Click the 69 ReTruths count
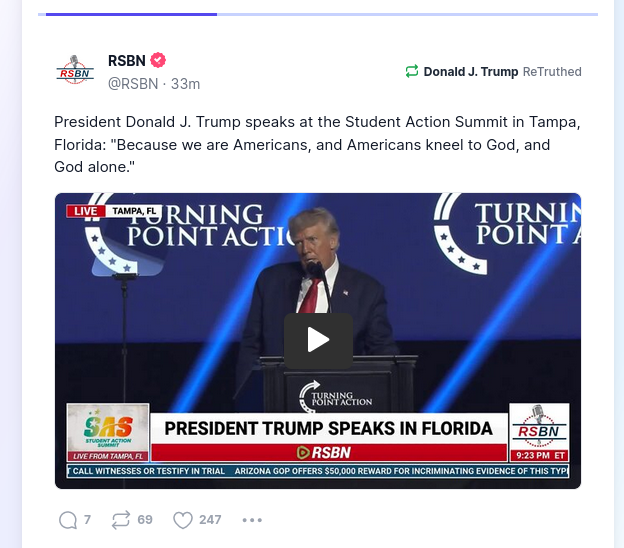Screen dimensions: 624x548 [145, 520]
